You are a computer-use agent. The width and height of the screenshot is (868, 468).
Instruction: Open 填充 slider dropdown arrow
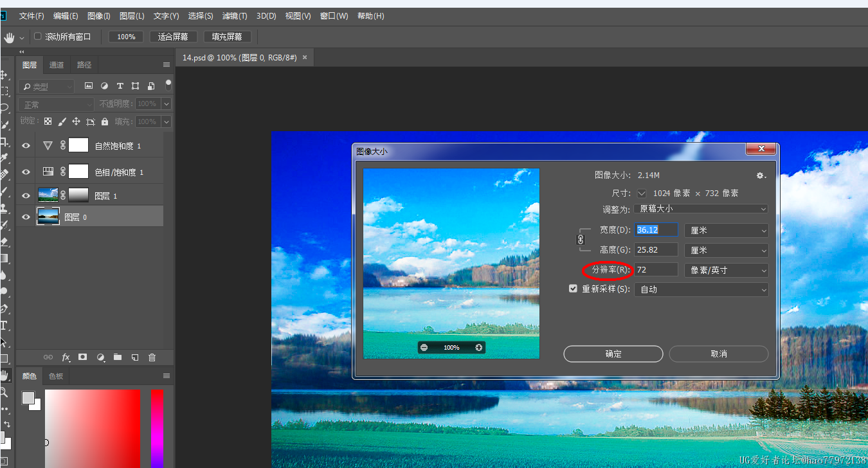point(167,122)
